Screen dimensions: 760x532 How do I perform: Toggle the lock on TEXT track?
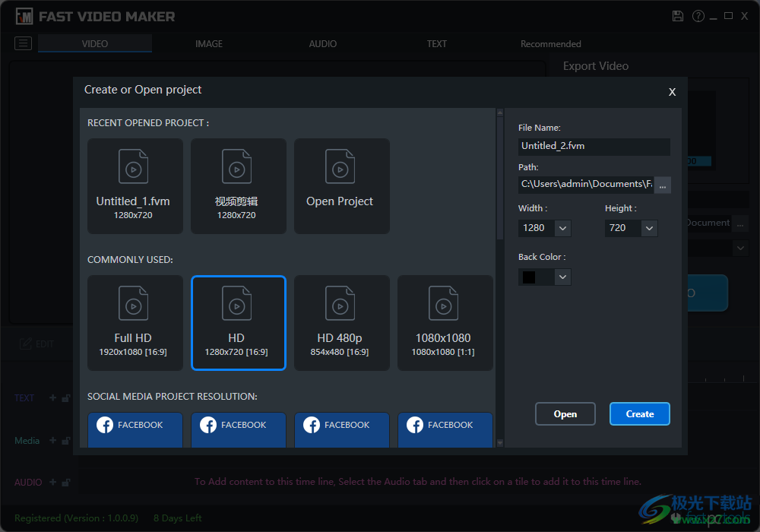66,398
